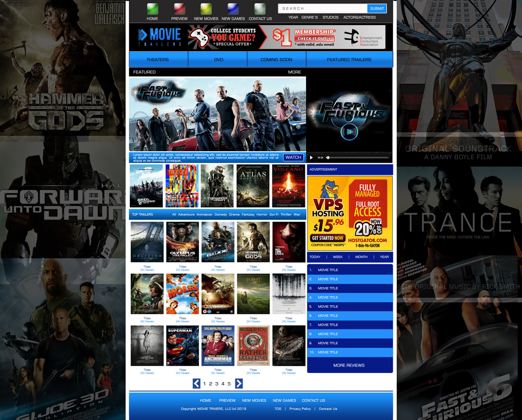
Task: Open the Volcano featured thumbnail
Action: click(x=289, y=186)
